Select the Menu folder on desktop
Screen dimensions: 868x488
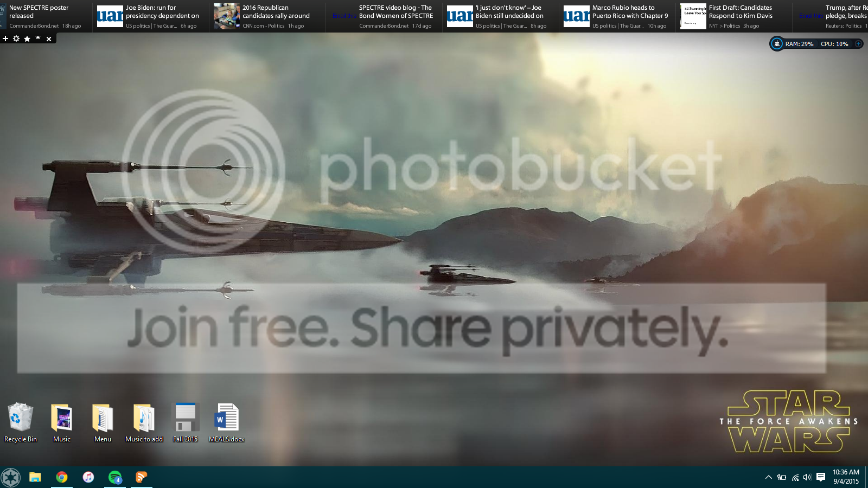click(103, 423)
